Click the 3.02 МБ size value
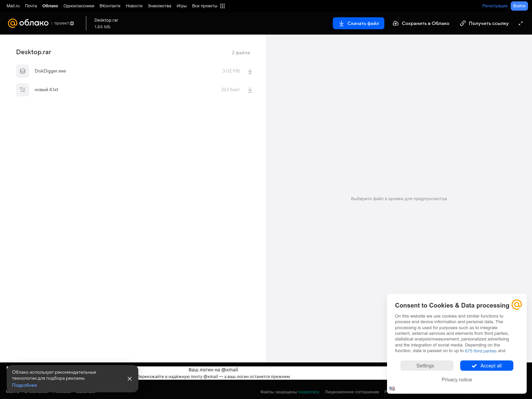The height and width of the screenshot is (399, 532). 231,71
